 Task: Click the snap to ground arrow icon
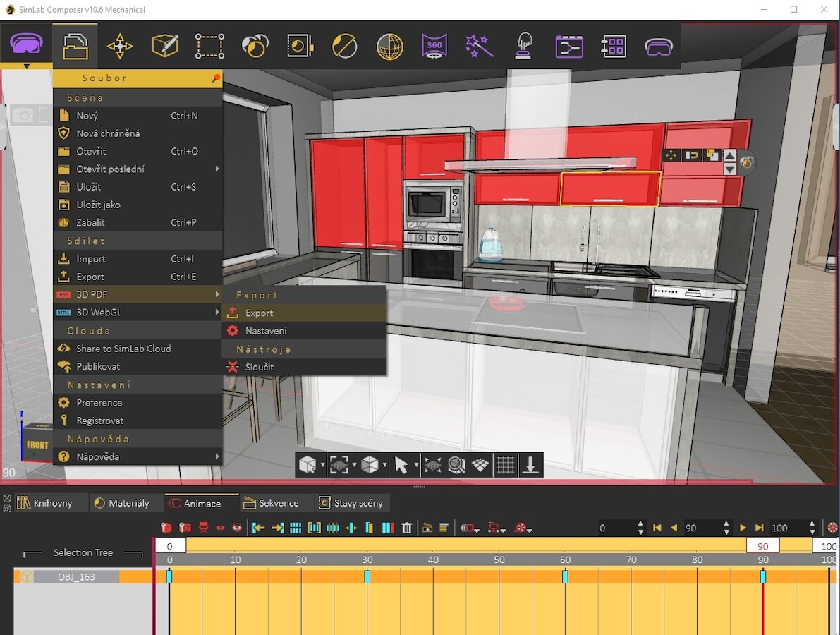(x=530, y=465)
